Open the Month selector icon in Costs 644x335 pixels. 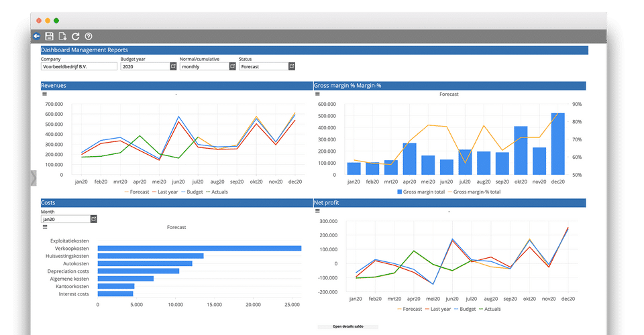pos(94,219)
